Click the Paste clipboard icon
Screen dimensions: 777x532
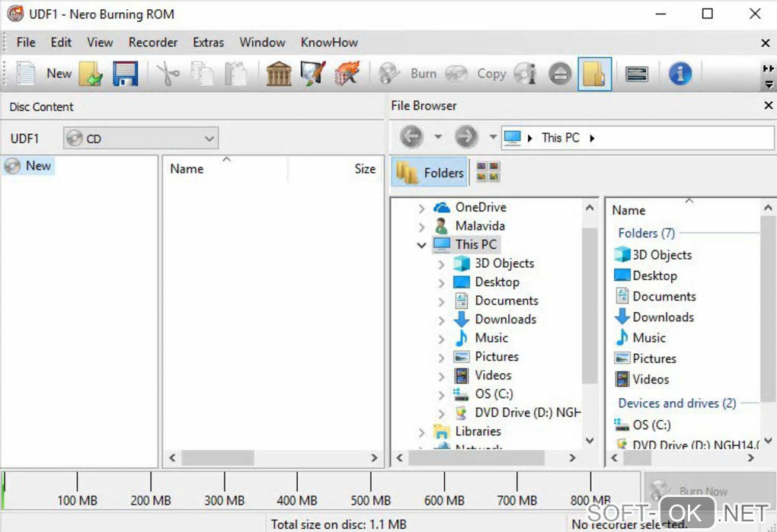coord(236,74)
